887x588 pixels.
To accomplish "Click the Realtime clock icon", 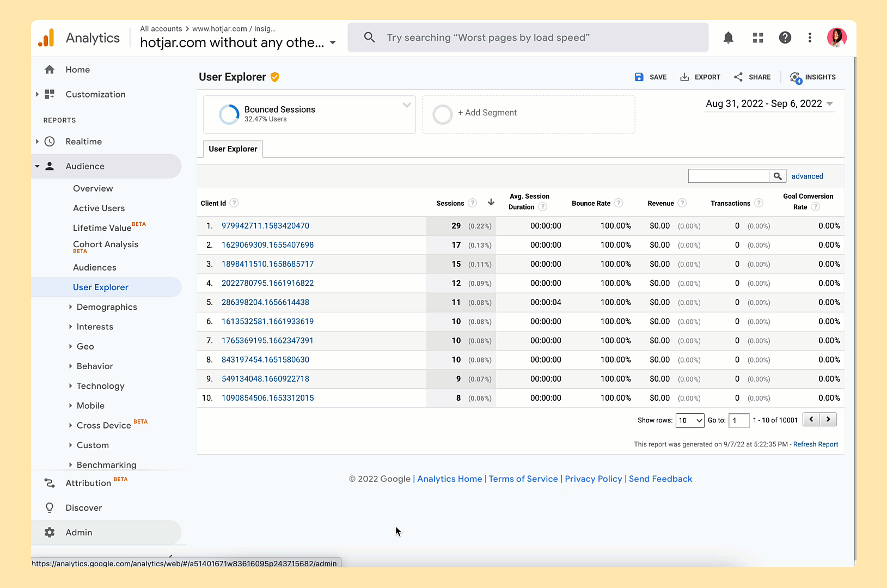I will [50, 142].
